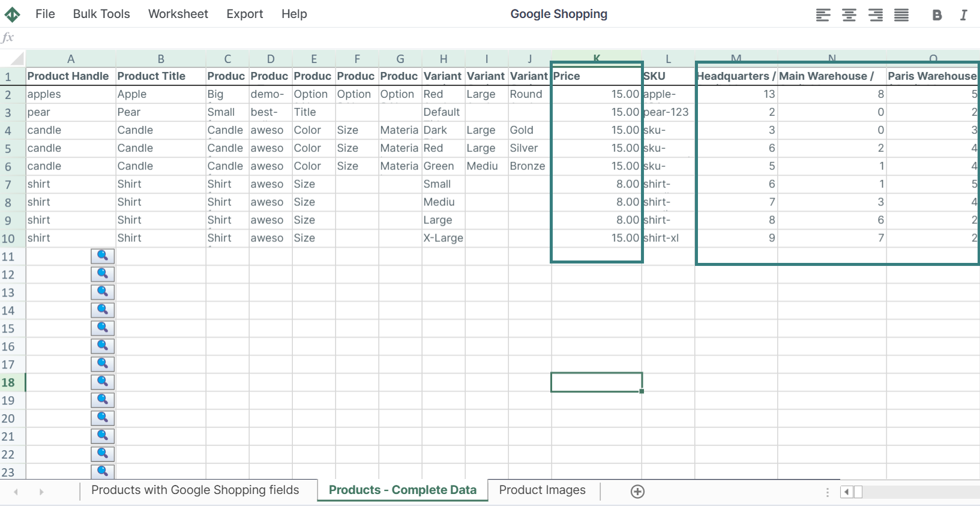Click the search icon in row 19
Viewport: 980px width, 506px height.
103,400
